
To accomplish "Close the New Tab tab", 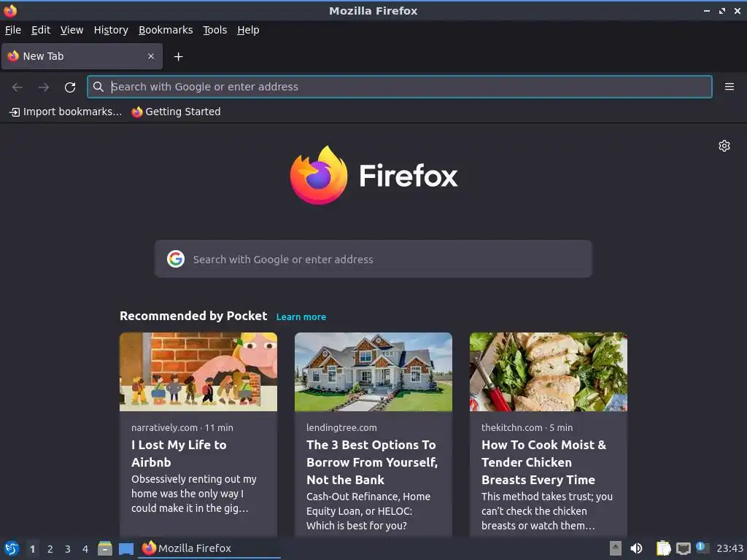I will (151, 56).
